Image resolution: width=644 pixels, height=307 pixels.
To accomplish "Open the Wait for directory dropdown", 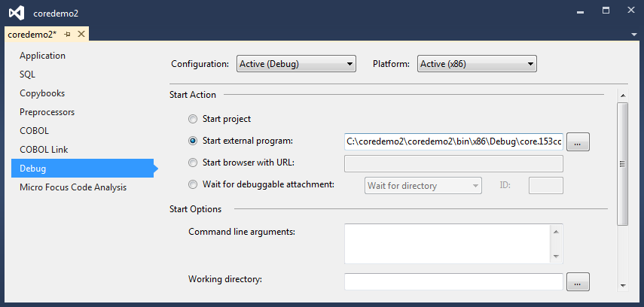I will [423, 185].
